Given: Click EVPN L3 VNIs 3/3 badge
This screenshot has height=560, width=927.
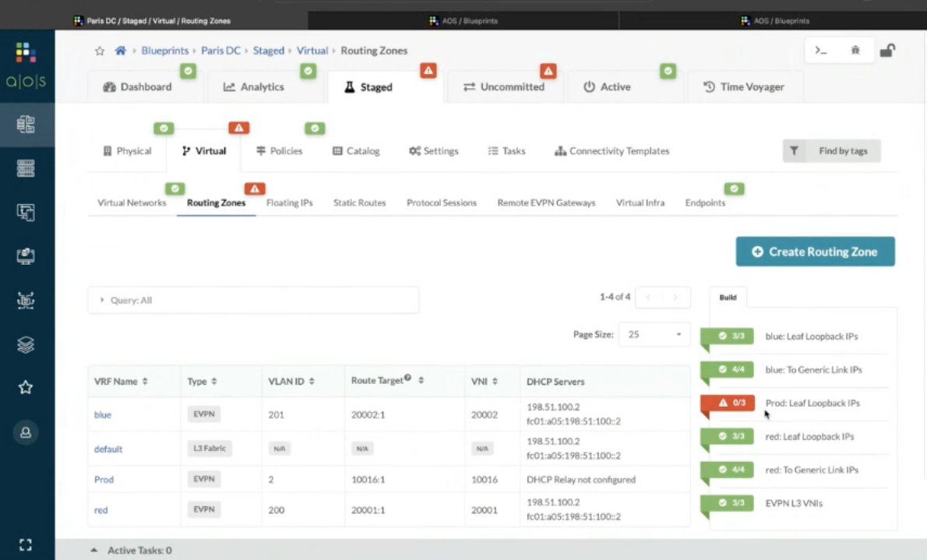Looking at the screenshot, I should click(727, 503).
